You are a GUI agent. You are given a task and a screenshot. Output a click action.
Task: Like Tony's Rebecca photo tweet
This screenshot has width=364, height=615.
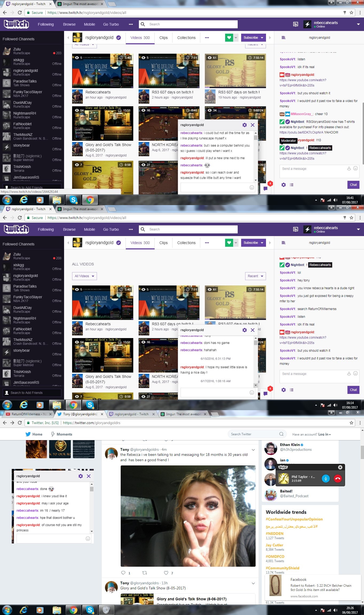(166, 573)
